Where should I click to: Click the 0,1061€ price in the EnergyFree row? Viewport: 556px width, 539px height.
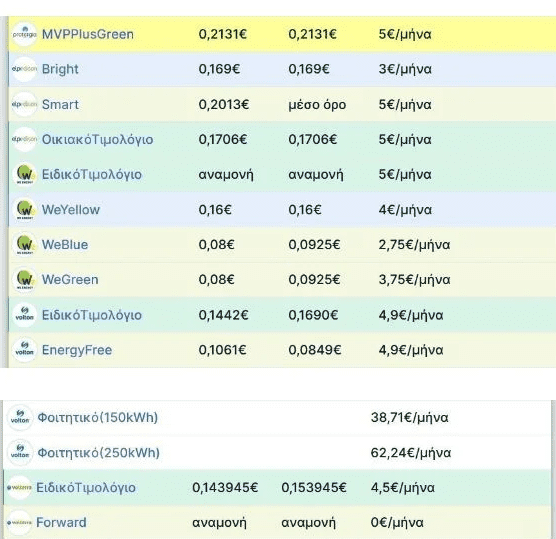pos(222,350)
